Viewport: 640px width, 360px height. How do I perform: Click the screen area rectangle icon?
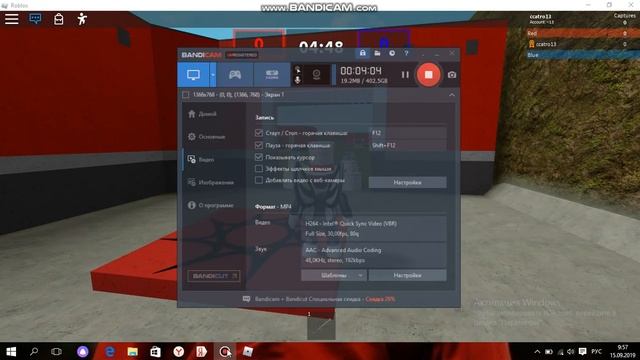(x=186, y=95)
